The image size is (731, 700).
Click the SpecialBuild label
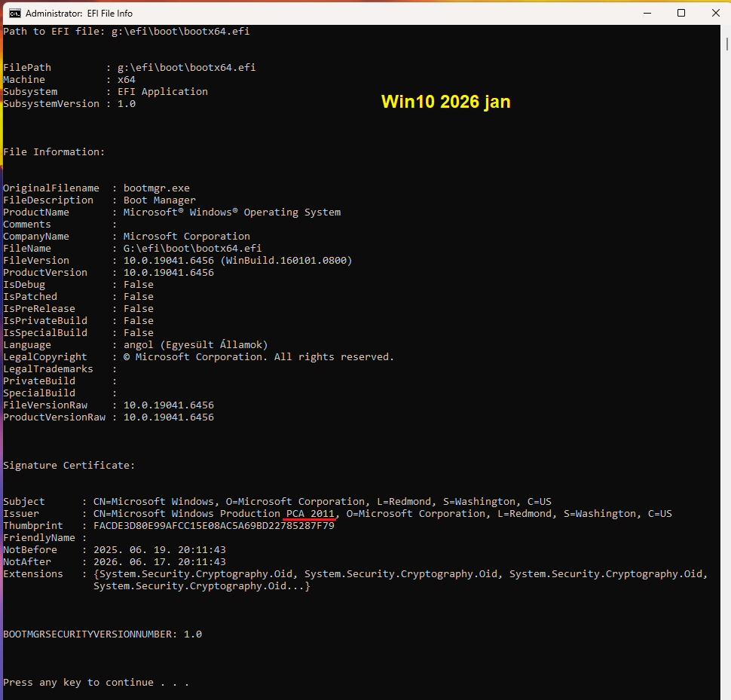point(39,393)
